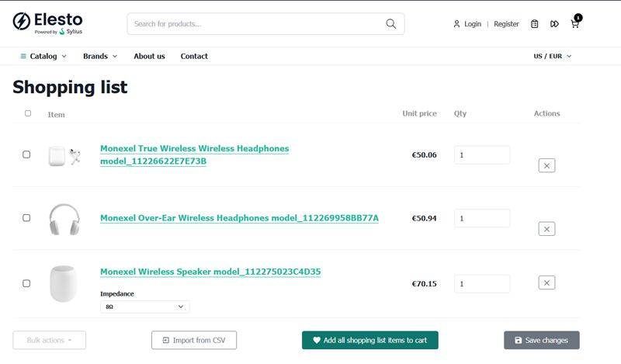Click the Save changes button
The width and height of the screenshot is (621, 364).
click(x=541, y=340)
